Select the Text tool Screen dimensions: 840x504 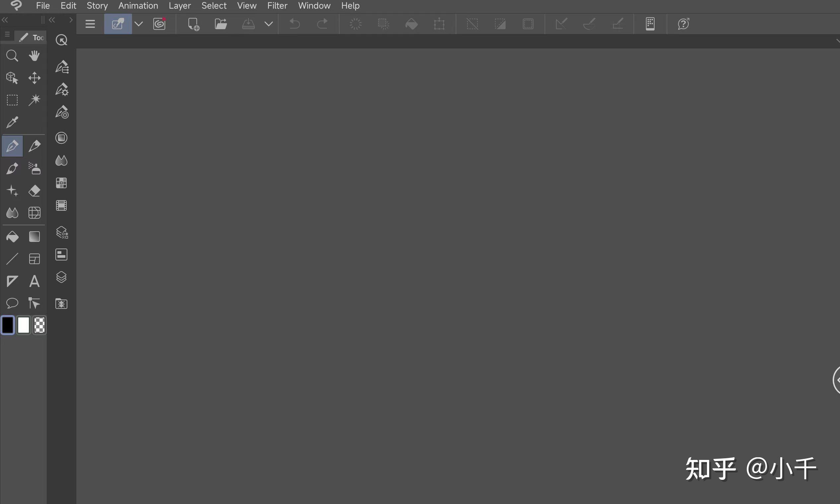point(34,281)
